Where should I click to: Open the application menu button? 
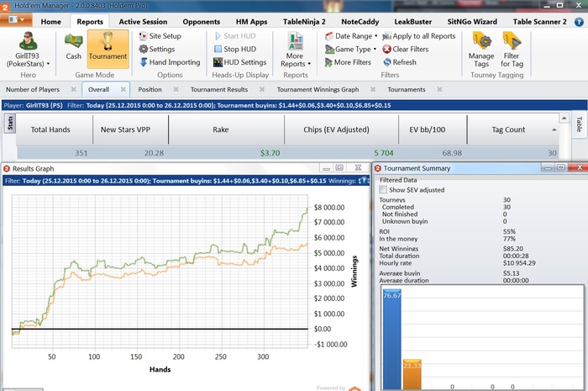(16, 19)
